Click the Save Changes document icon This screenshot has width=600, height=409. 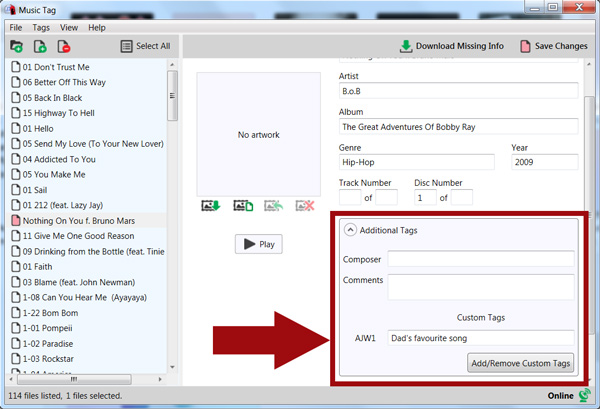[x=525, y=46]
